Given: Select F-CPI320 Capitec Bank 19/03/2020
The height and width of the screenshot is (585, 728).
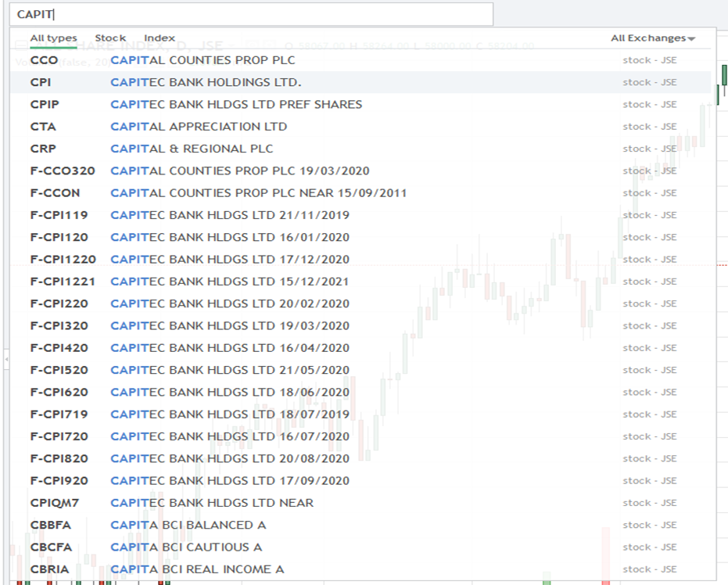Looking at the screenshot, I should 360,326.
